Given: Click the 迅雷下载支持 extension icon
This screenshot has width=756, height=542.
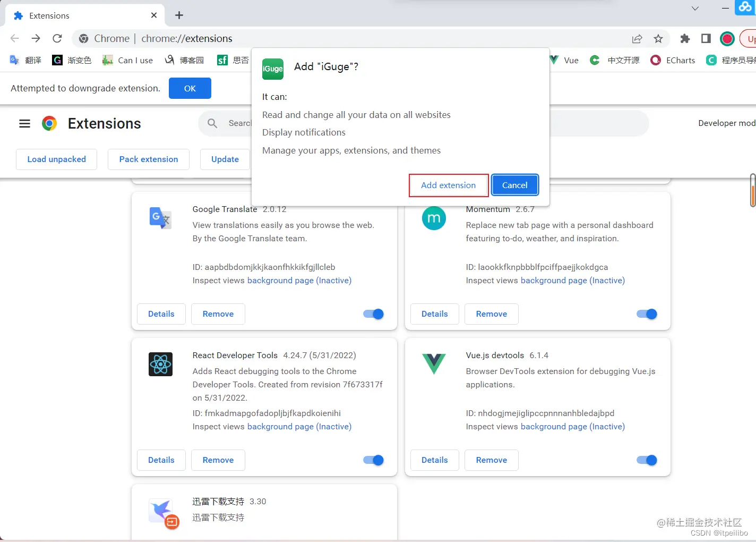Looking at the screenshot, I should (163, 513).
